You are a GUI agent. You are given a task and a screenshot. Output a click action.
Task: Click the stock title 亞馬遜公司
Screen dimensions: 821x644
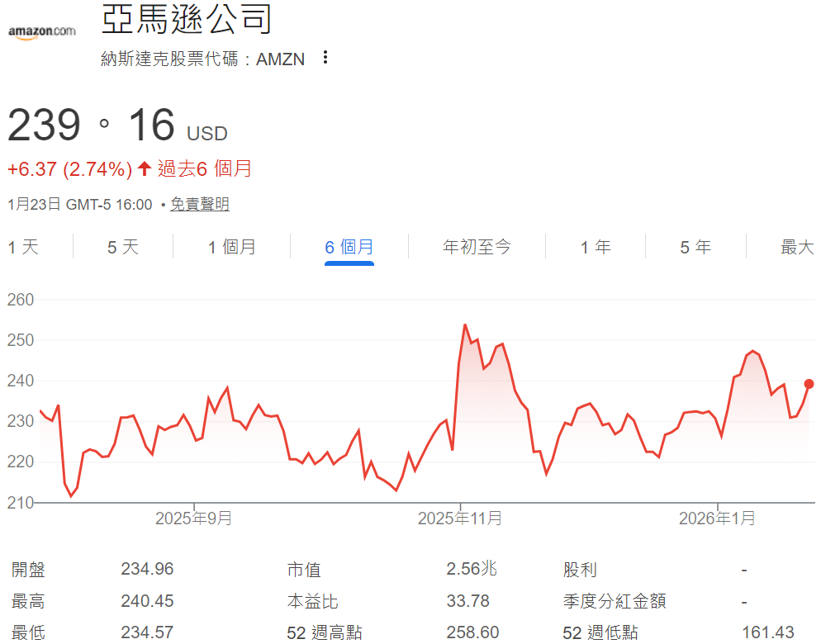187,20
